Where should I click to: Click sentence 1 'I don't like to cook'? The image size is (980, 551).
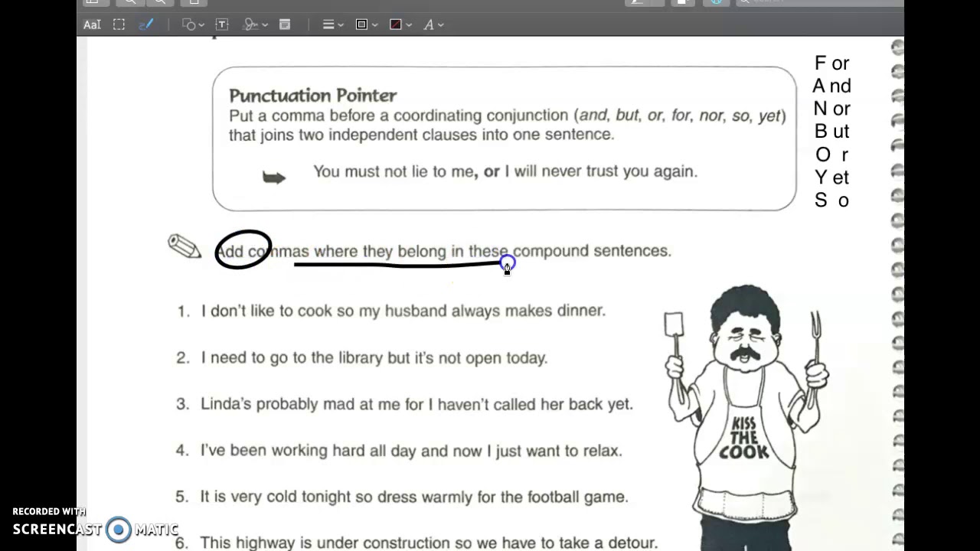point(403,311)
